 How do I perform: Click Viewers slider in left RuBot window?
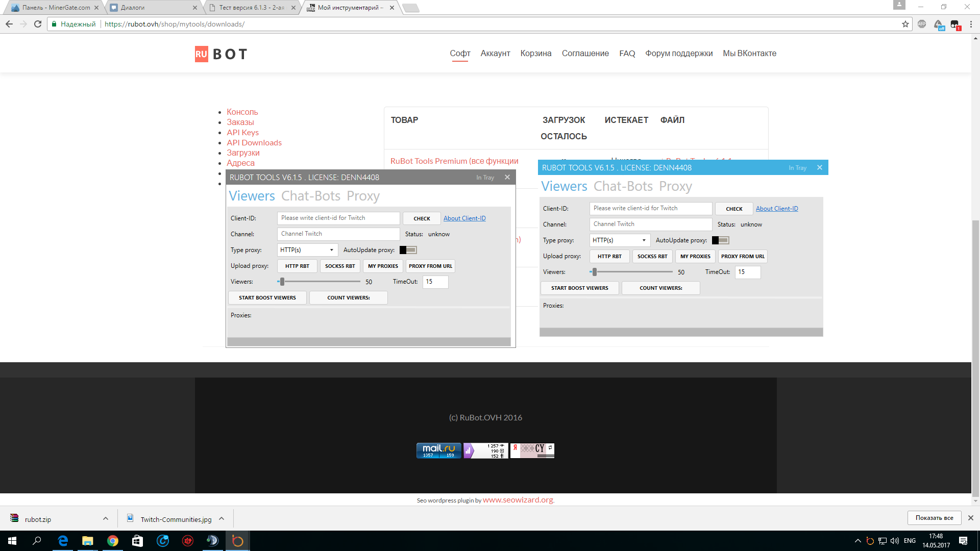[321, 282]
